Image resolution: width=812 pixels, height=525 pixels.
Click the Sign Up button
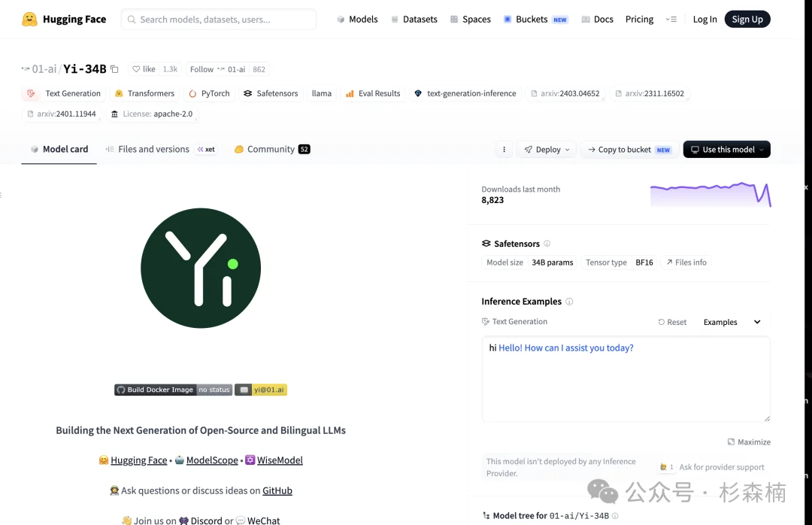747,19
